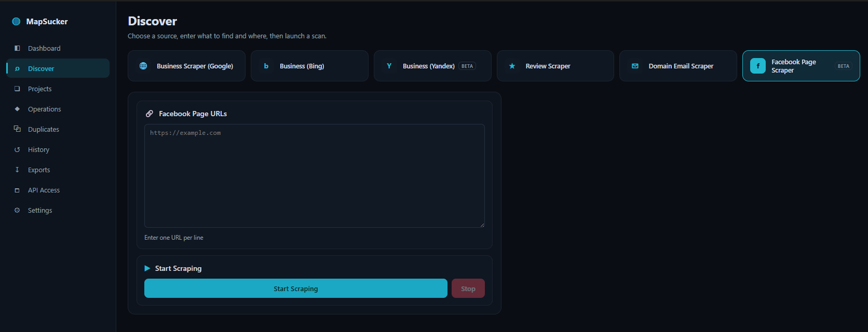Navigate to API Access
This screenshot has width=868, height=332.
click(58, 190)
